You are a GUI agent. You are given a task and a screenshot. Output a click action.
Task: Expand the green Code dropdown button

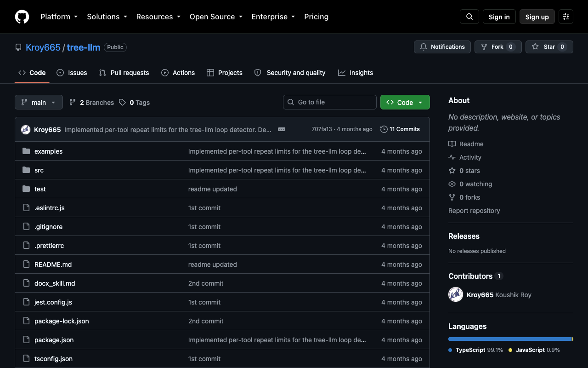pos(405,103)
